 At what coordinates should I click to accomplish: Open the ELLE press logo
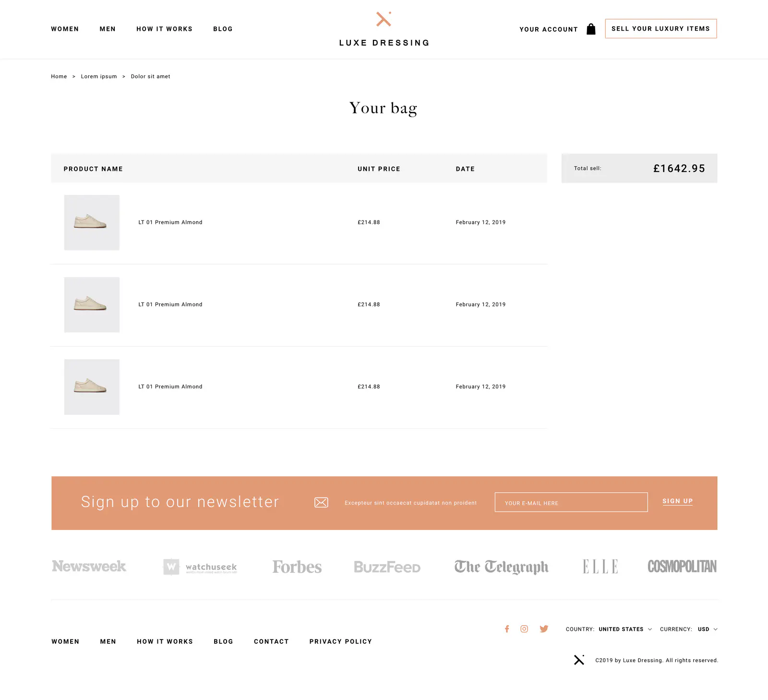pyautogui.click(x=600, y=567)
